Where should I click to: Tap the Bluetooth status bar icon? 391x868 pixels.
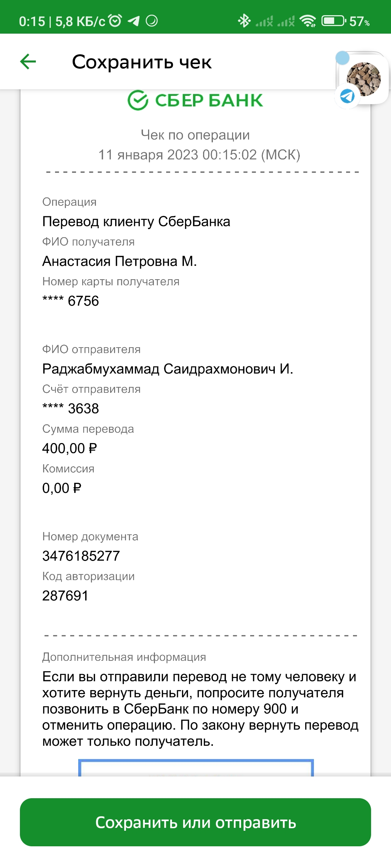tap(244, 21)
